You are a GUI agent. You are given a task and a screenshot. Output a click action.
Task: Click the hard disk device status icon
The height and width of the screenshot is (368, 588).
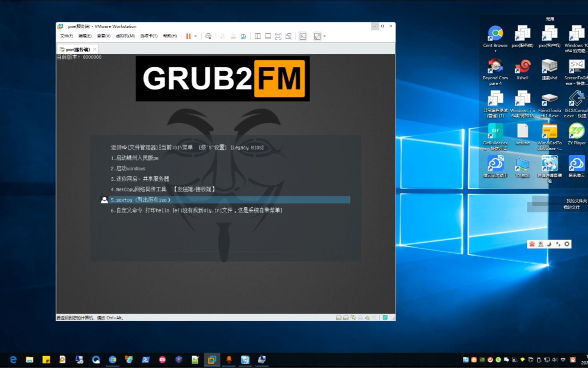tap(339, 318)
